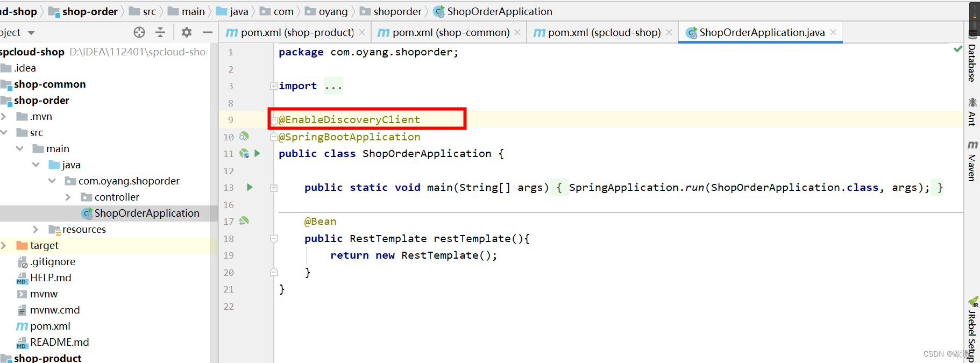Close pom.xml (spcloud-shop) tab

669,32
